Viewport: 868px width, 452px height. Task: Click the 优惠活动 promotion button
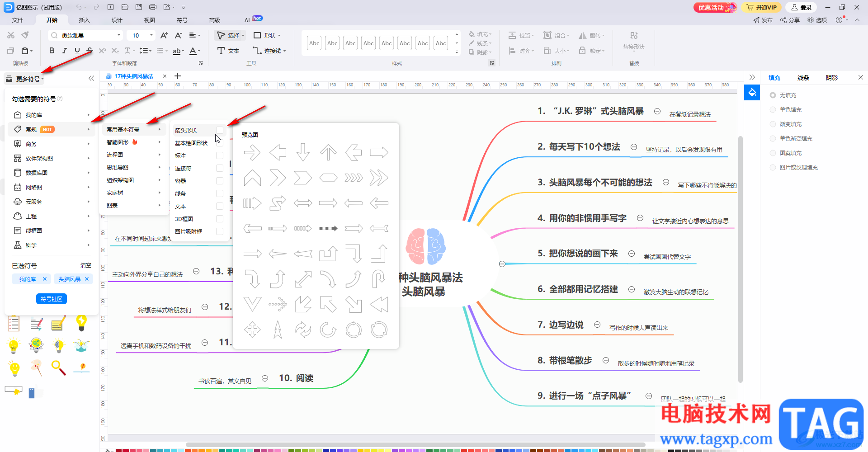pyautogui.click(x=715, y=7)
